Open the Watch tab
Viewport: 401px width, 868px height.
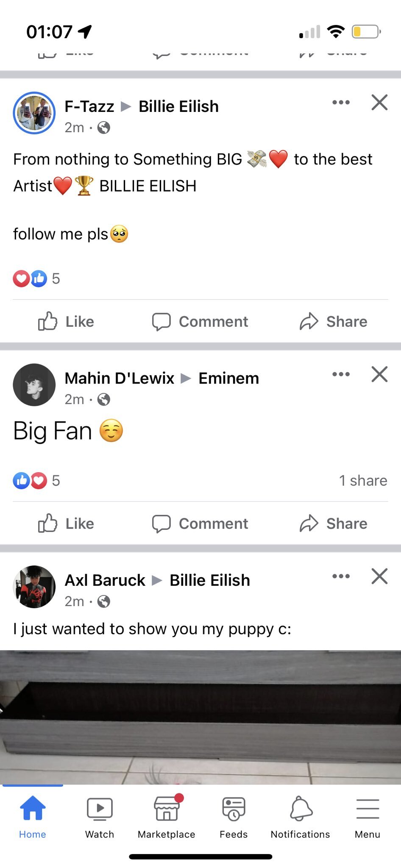click(x=100, y=816)
